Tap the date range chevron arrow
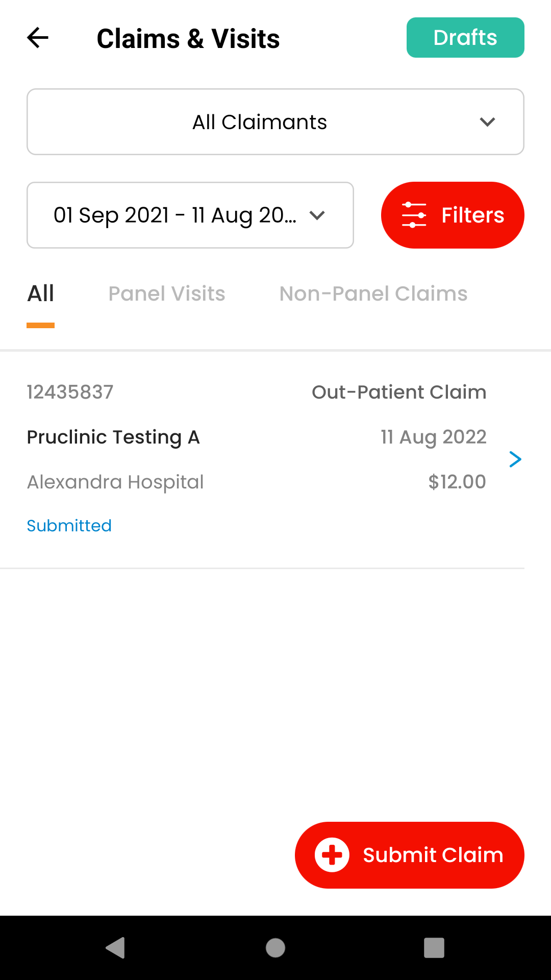Image resolution: width=551 pixels, height=980 pixels. (x=317, y=215)
